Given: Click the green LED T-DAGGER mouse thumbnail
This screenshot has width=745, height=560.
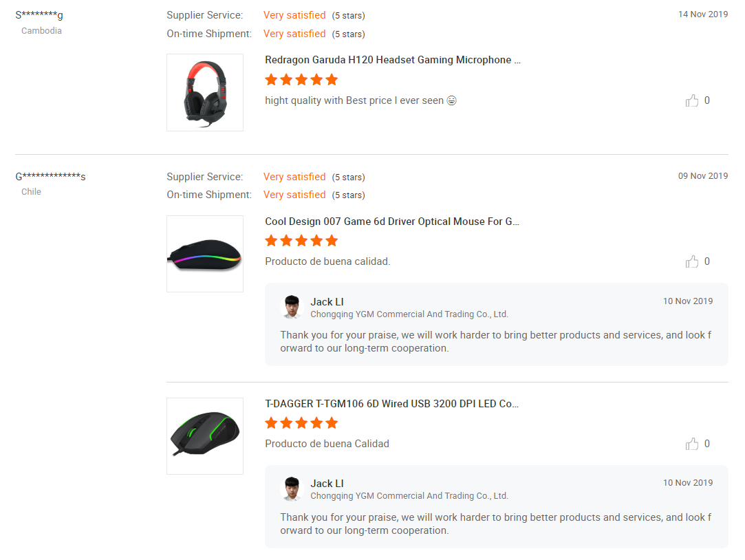Looking at the screenshot, I should pyautogui.click(x=205, y=435).
